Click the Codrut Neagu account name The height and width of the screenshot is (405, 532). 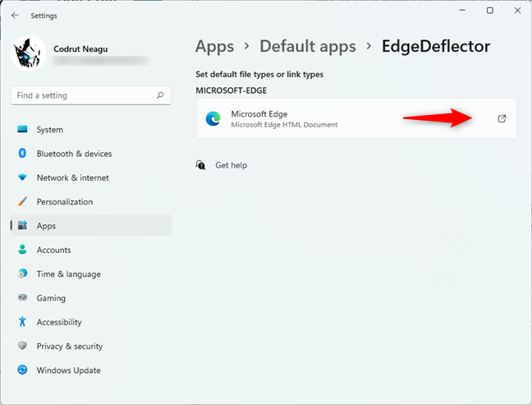pos(80,49)
